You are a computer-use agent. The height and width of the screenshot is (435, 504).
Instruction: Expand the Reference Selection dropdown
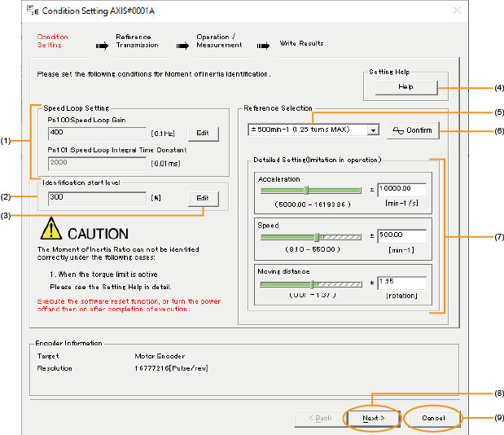[372, 130]
